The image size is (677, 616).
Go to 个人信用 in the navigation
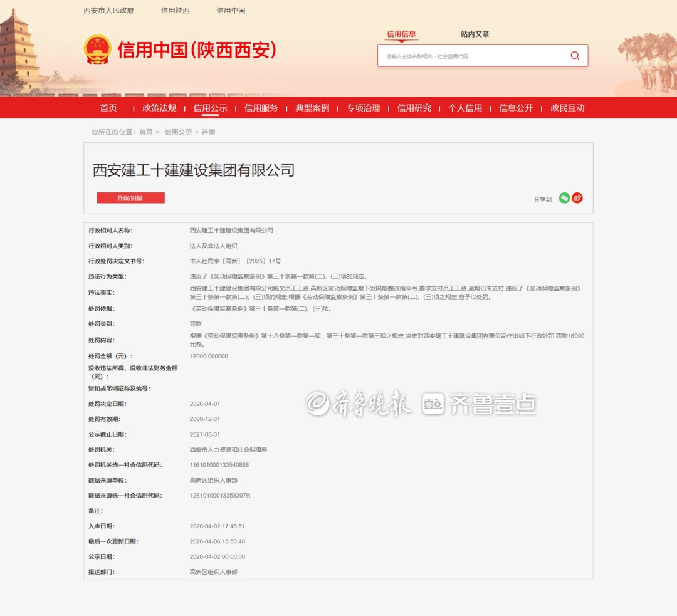[x=464, y=108]
